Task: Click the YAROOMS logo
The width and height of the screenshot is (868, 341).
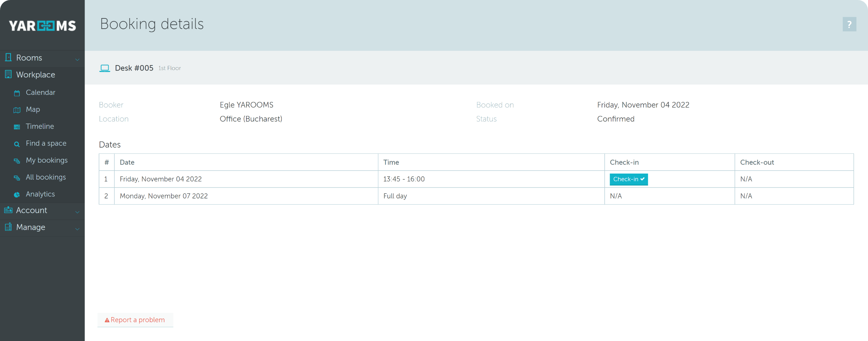Action: click(42, 25)
